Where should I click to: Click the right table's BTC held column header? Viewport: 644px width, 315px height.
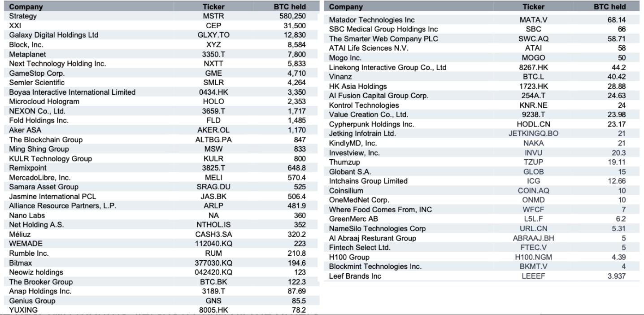(610, 7)
